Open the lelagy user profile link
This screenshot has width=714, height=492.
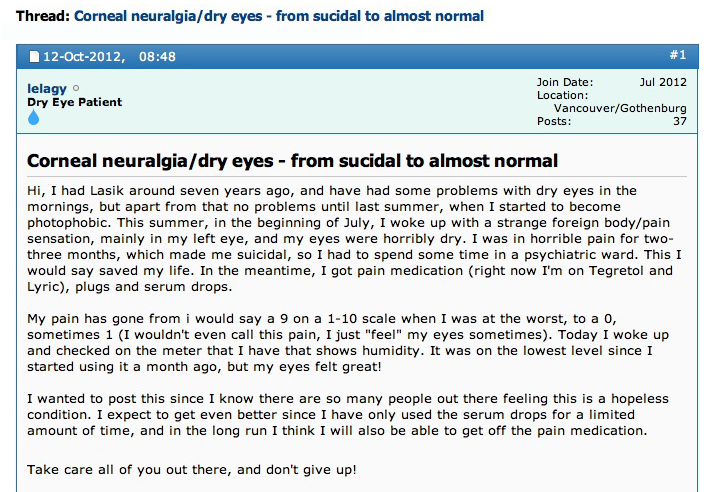(x=47, y=89)
